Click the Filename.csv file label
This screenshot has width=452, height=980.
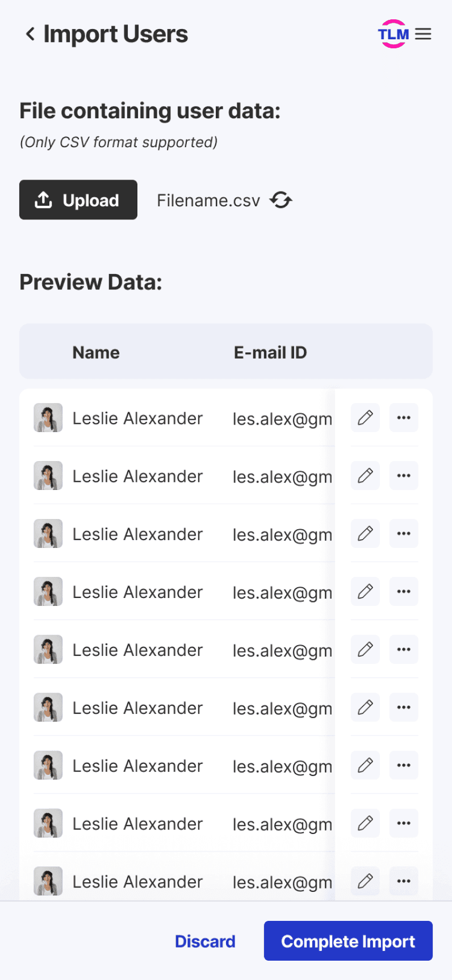coord(208,201)
